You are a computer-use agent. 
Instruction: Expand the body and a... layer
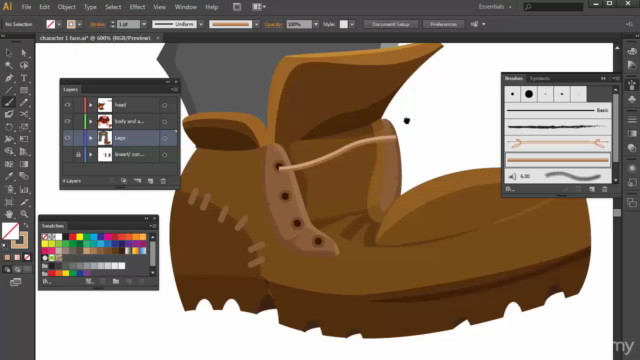point(91,121)
